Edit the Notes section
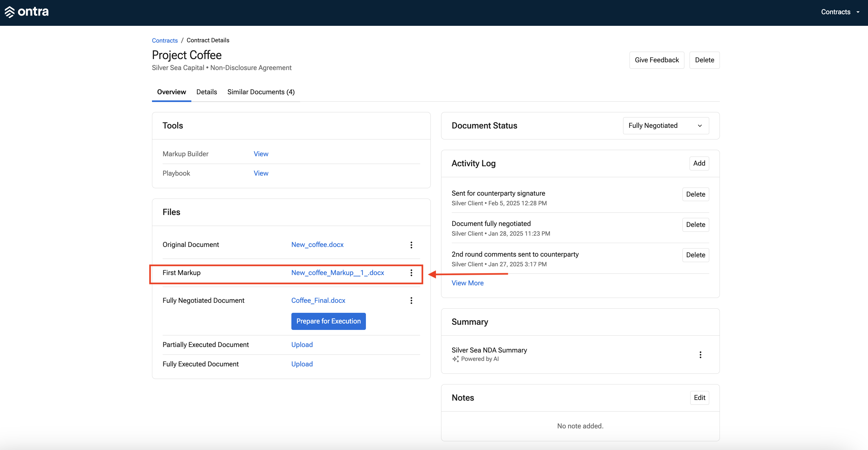 coord(699,397)
